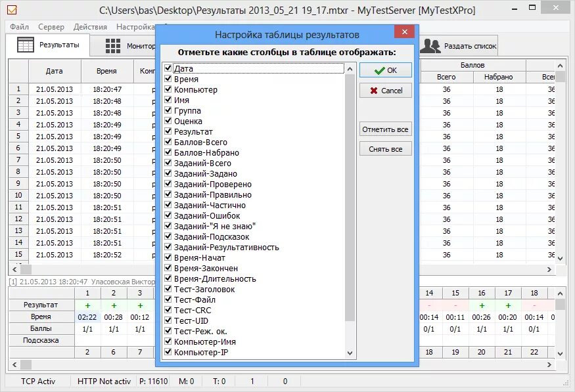Toggle the Тест-Реж. ок. checkbox

168,331
